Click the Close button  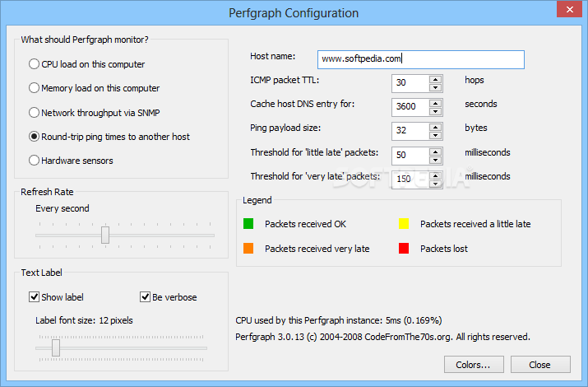540,365
